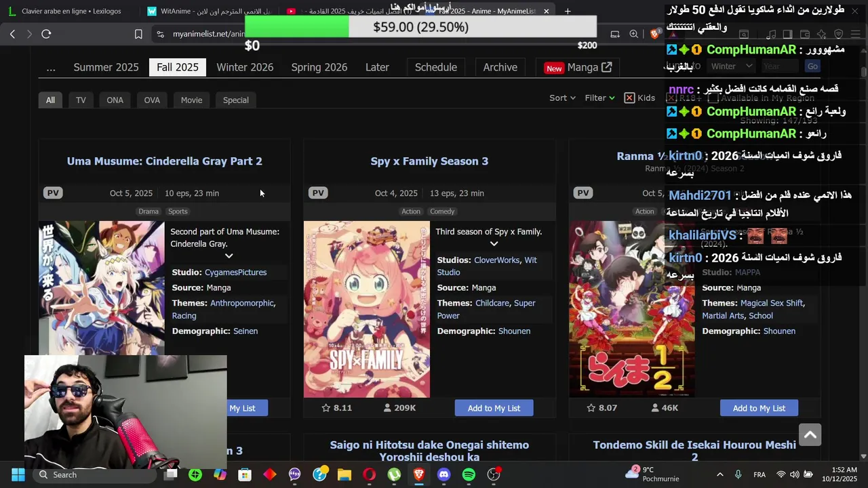Filter the list by TV type
This screenshot has width=868, height=488.
[x=81, y=100]
